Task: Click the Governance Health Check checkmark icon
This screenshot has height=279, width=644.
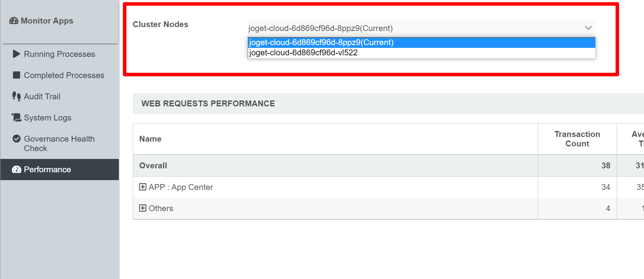Action: tap(16, 139)
